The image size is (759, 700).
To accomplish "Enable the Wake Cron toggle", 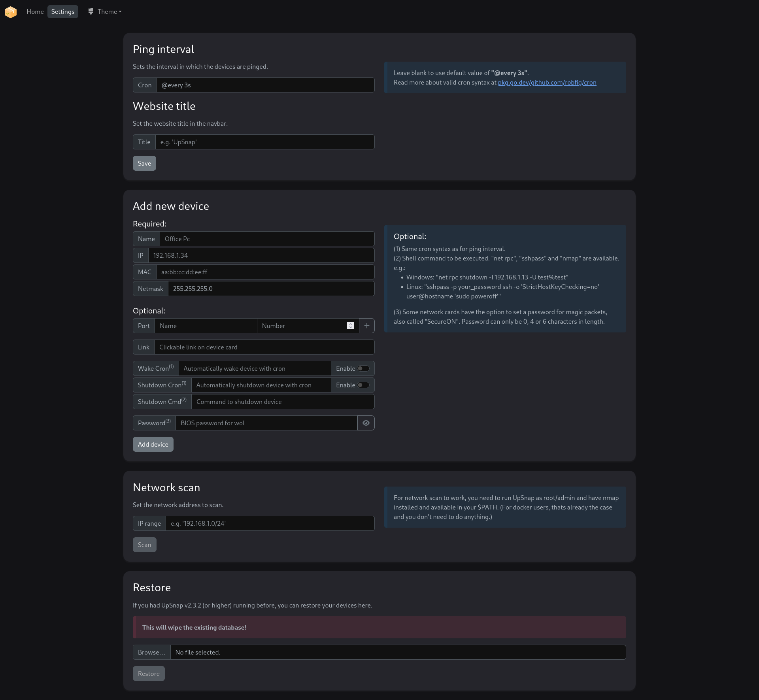I will (x=363, y=368).
